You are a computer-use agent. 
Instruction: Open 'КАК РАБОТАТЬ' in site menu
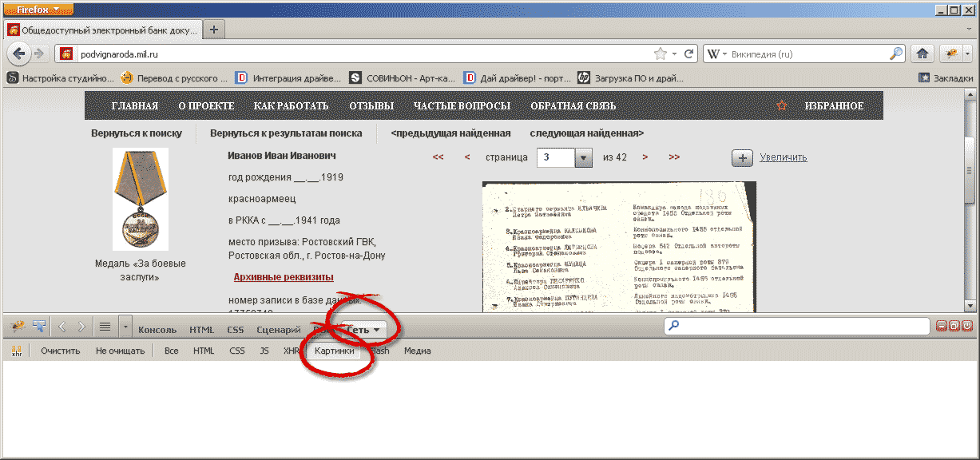click(x=291, y=106)
